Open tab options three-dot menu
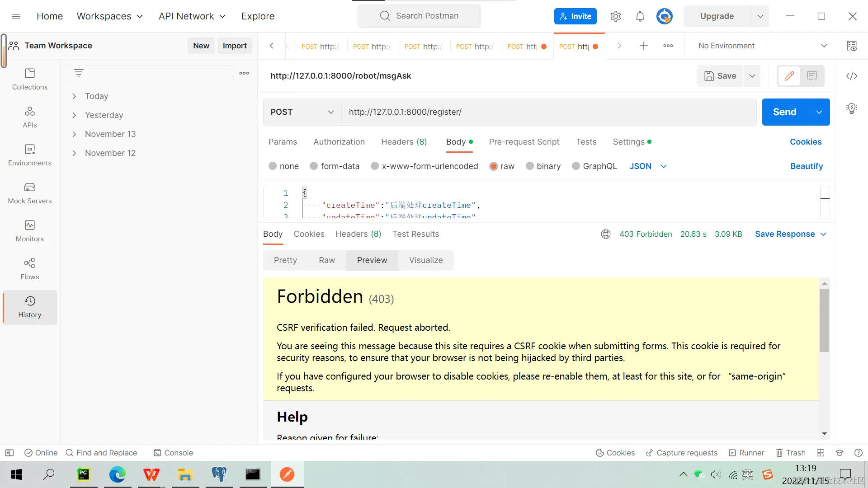Image resolution: width=868 pixels, height=488 pixels. (x=668, y=46)
